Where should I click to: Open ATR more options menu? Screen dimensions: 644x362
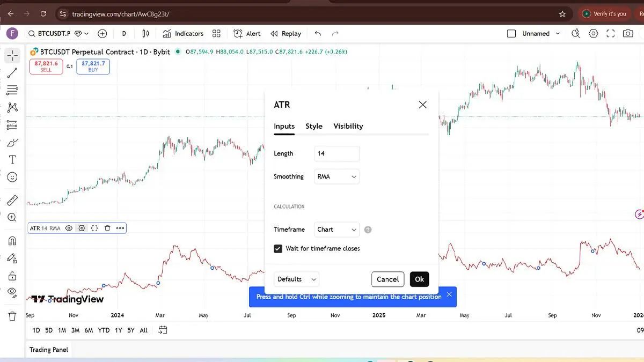(120, 228)
